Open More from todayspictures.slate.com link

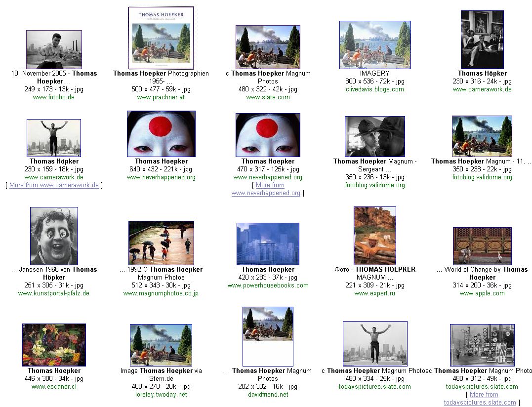click(x=481, y=399)
